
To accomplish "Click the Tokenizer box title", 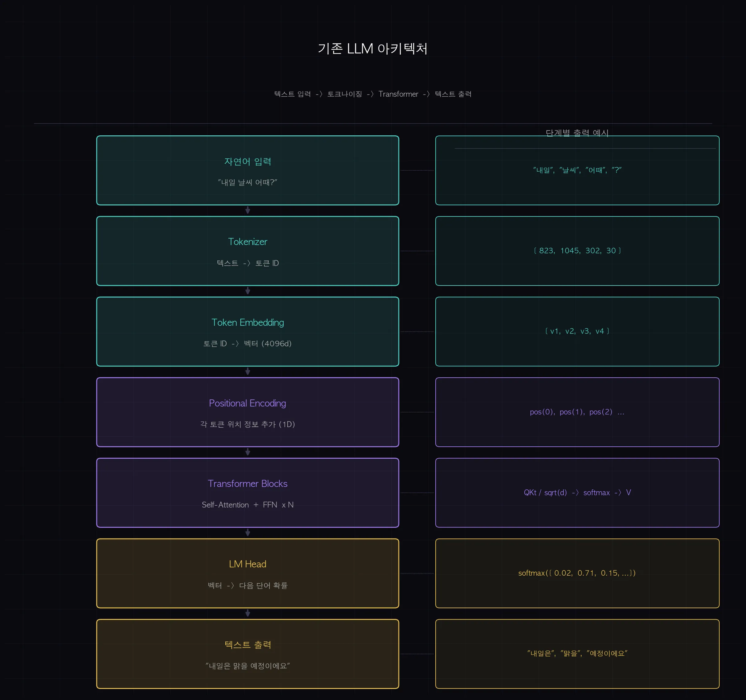I will click(x=248, y=242).
